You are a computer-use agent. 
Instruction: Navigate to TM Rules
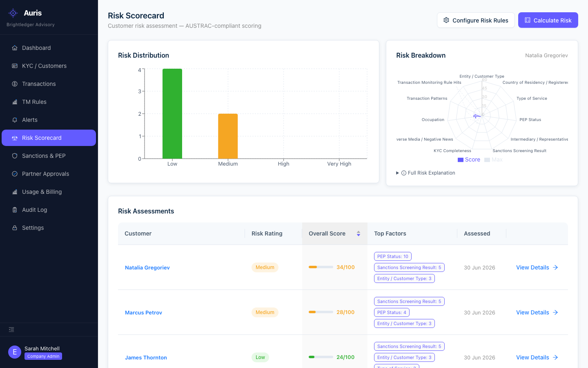click(49, 102)
